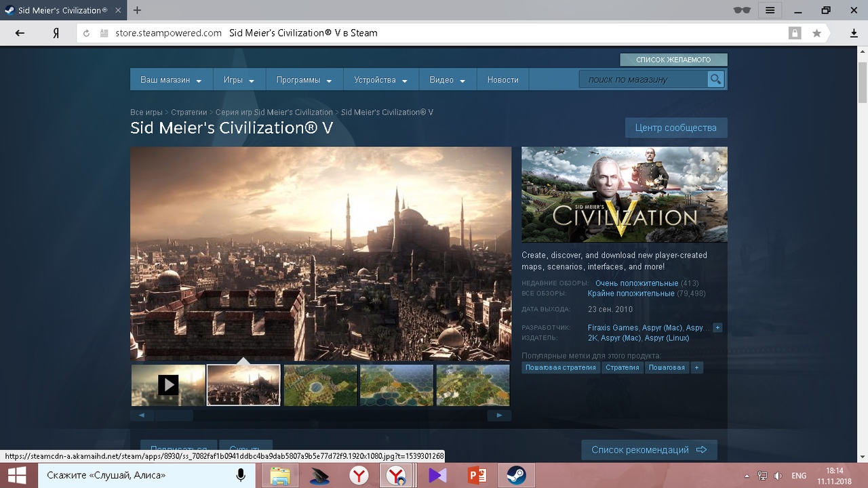Open a new browser tab

(x=137, y=10)
